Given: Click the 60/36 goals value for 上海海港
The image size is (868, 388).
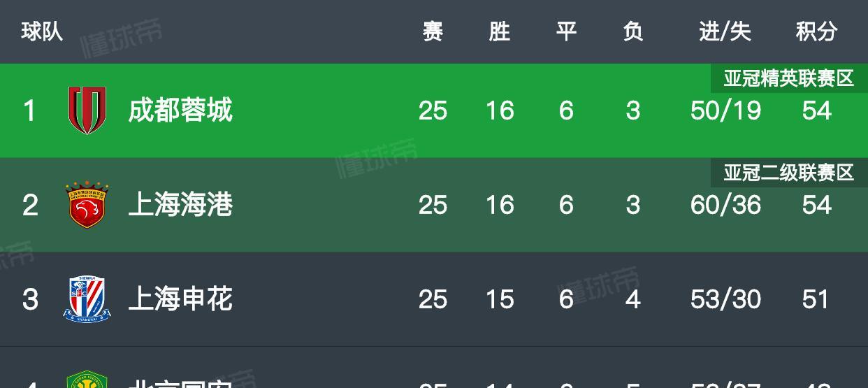Looking at the screenshot, I should pyautogui.click(x=725, y=205).
